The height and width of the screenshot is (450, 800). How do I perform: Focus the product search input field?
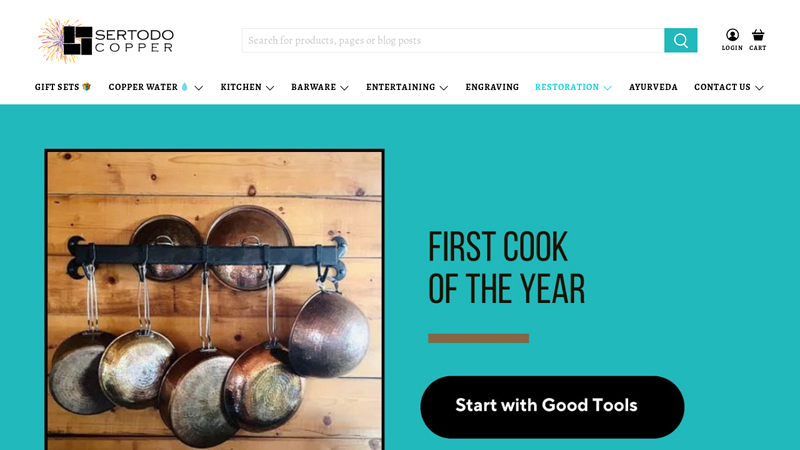[x=453, y=40]
